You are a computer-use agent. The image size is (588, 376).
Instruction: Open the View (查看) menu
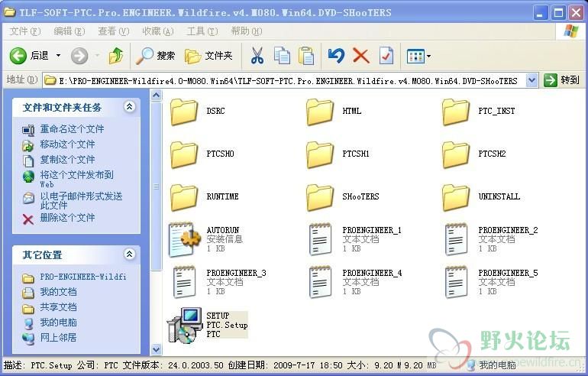point(113,31)
